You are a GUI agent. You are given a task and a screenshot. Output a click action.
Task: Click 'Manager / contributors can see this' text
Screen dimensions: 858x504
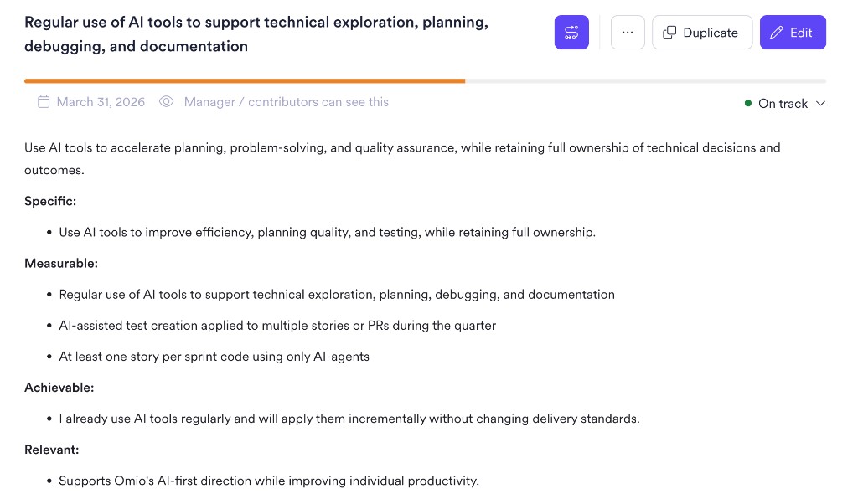click(285, 101)
